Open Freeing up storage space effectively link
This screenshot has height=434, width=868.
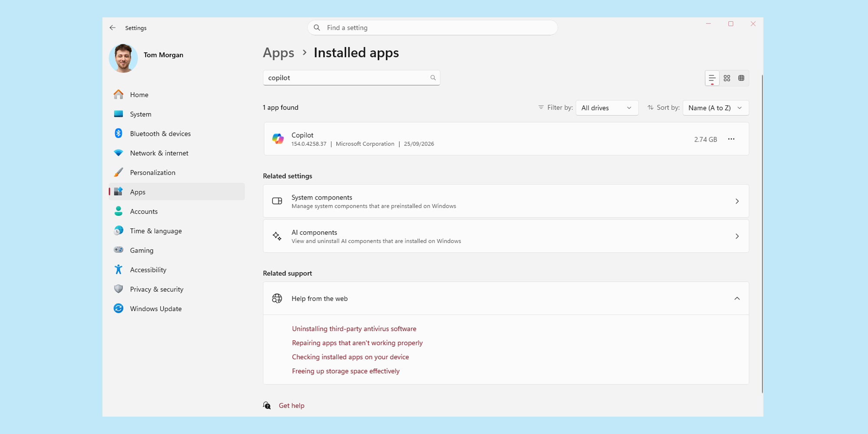pos(346,371)
